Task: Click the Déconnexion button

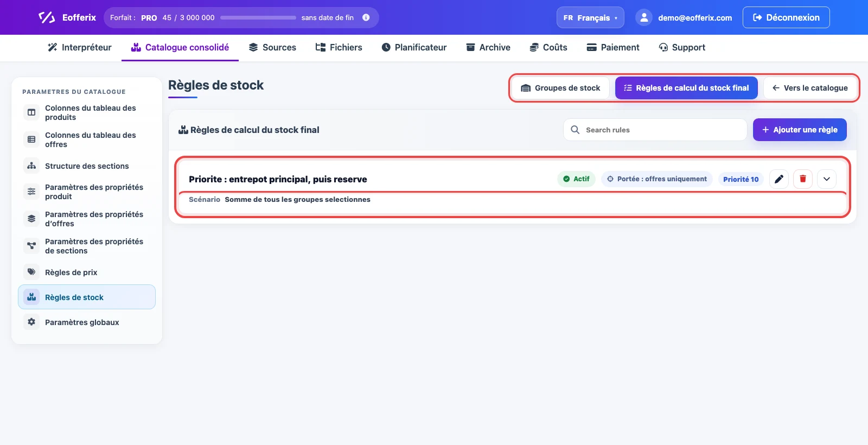Action: (x=786, y=17)
